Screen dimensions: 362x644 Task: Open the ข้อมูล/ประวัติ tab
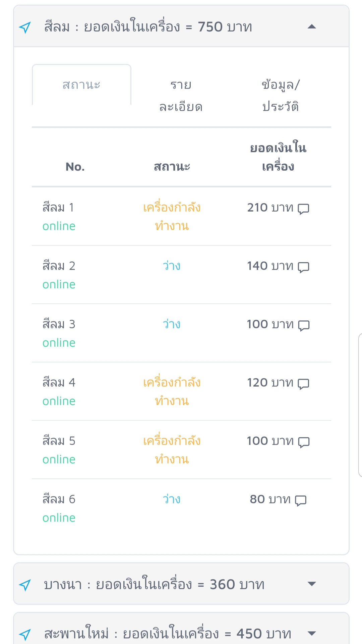281,96
